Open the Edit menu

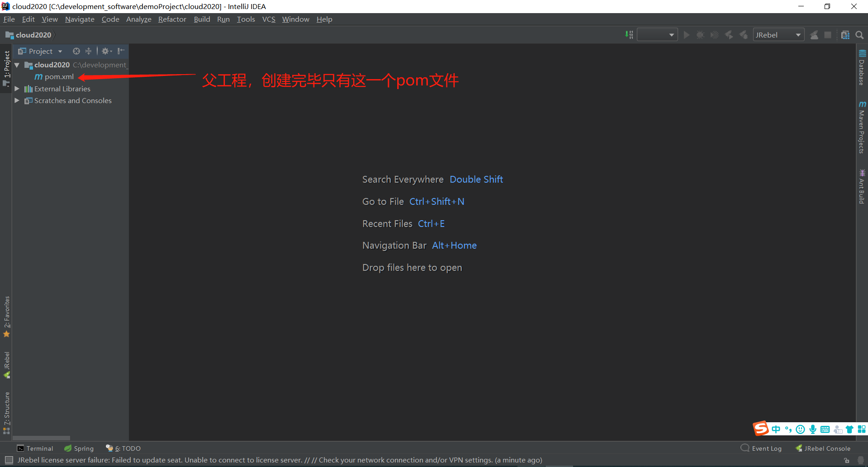coord(28,19)
